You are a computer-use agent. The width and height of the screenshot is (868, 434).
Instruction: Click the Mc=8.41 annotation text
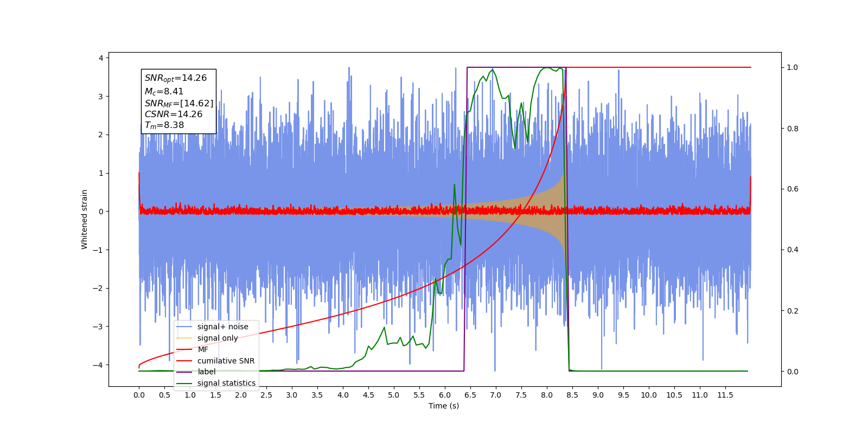point(164,92)
